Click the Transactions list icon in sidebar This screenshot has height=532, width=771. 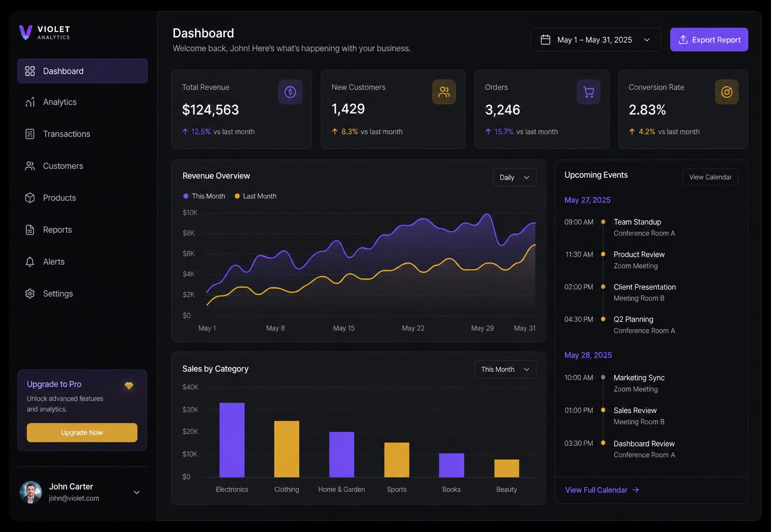tap(30, 134)
